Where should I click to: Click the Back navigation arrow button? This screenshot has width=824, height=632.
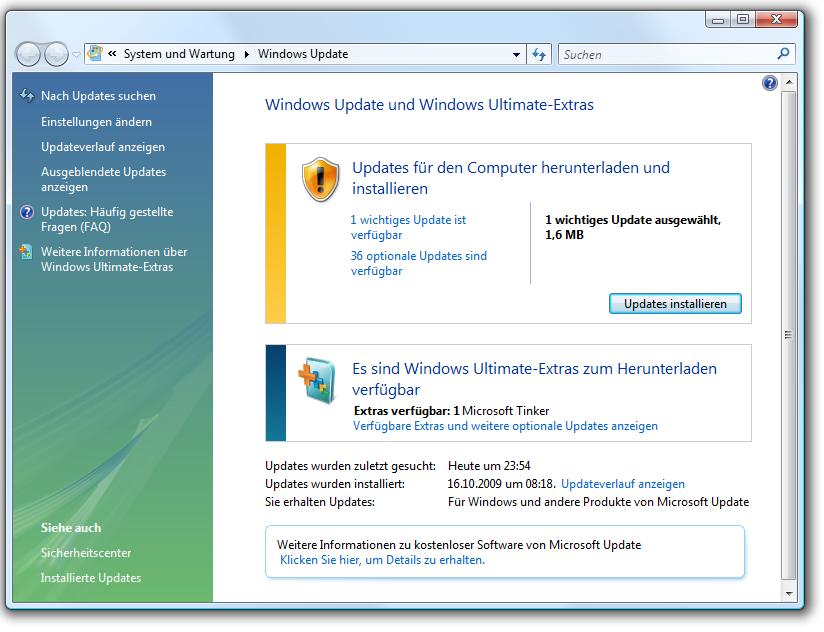28,54
